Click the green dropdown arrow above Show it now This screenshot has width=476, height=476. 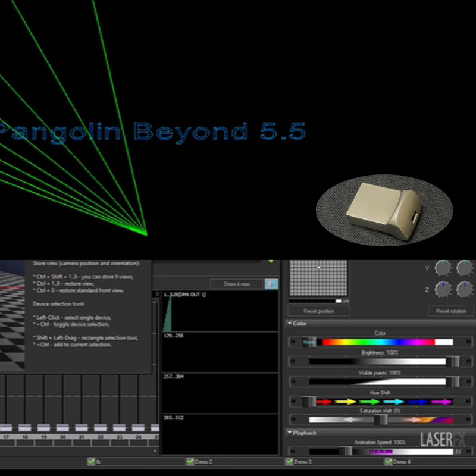(271, 261)
